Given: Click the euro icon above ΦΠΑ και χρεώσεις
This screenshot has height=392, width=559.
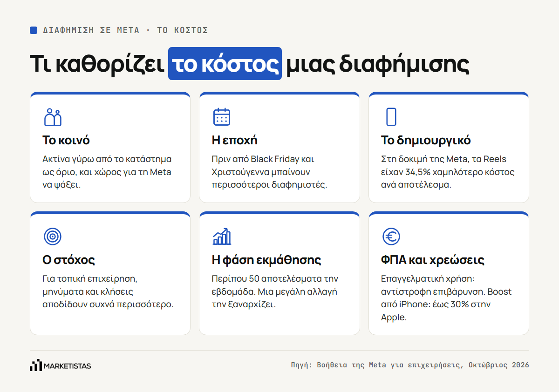Looking at the screenshot, I should [x=391, y=237].
